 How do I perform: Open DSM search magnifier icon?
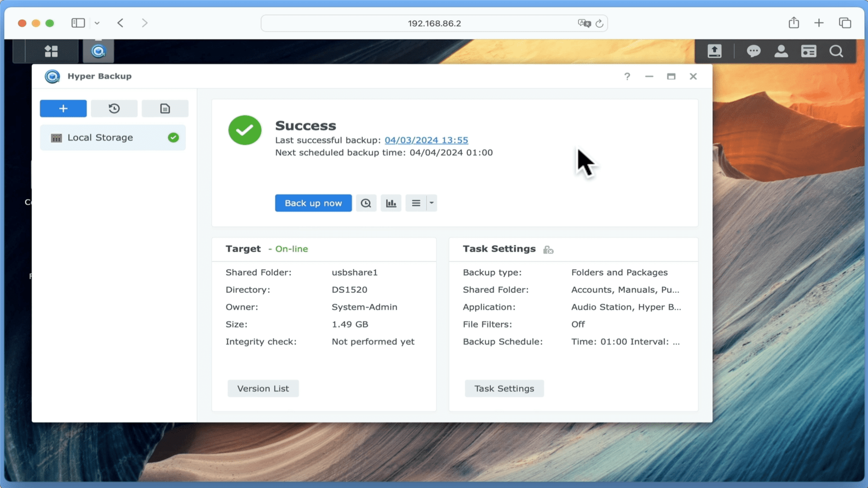point(836,51)
